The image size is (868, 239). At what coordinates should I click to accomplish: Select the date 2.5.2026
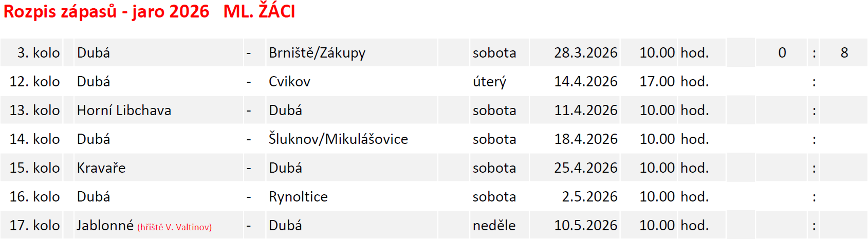pos(589,197)
